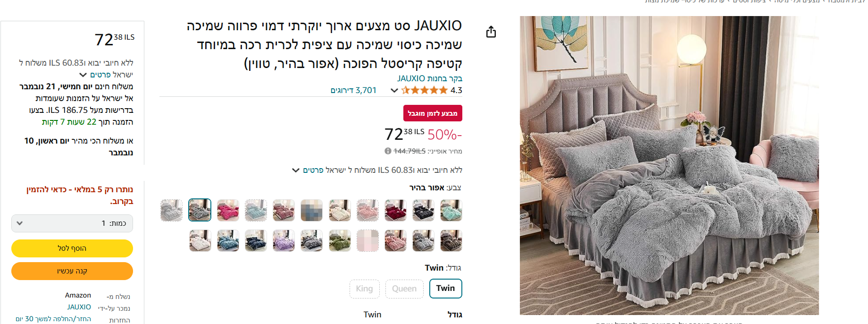
Task: Click the main gray bedding product image
Action: 669,165
